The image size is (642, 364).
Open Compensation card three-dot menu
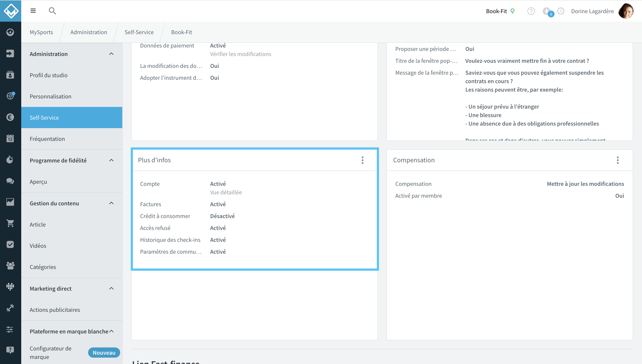[x=618, y=160]
